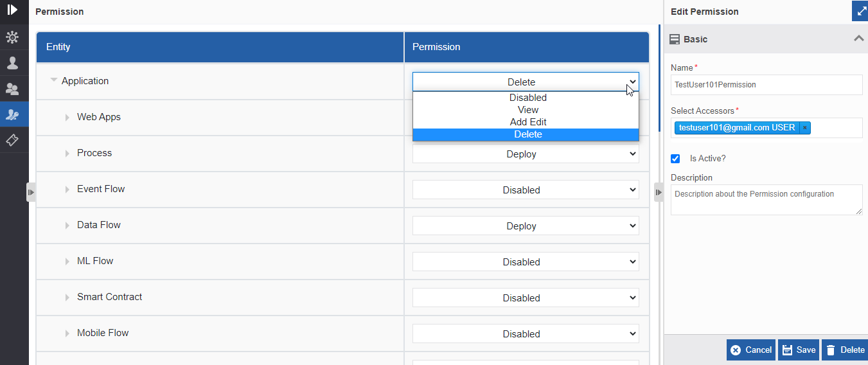Open the settings gear sidebar icon
Viewport: 868px width, 365px height.
(x=12, y=37)
